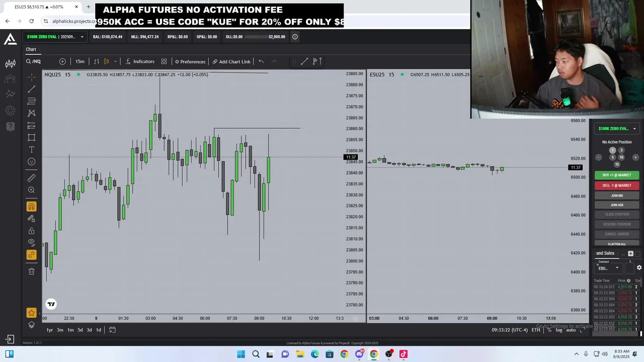This screenshot has width=644, height=362.
Task: Click the JOIN BID button
Action: [617, 196]
